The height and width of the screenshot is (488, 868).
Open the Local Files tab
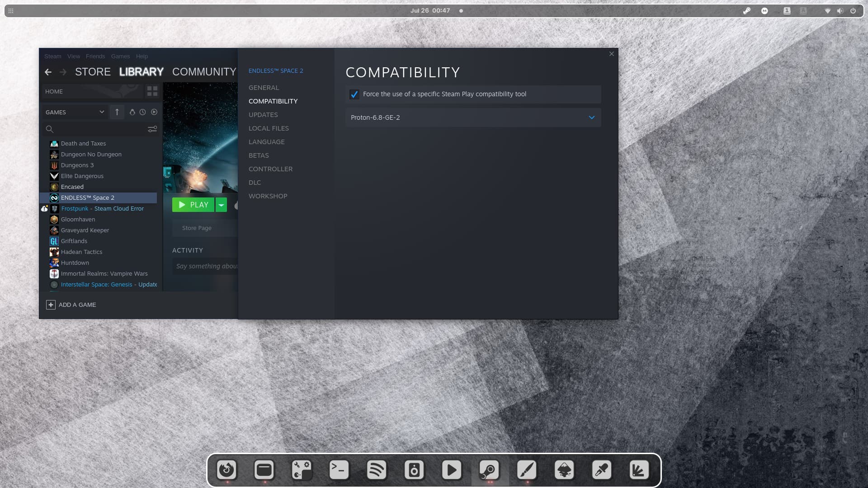[x=269, y=128]
